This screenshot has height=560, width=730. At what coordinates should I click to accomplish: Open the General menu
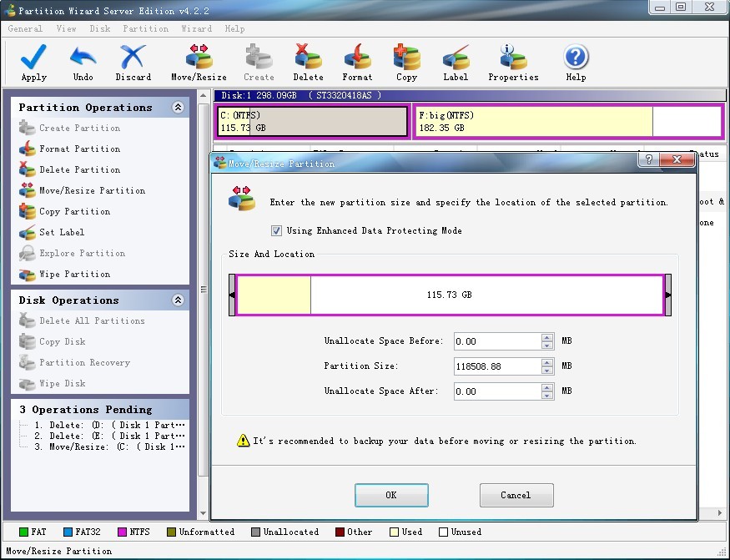[x=25, y=28]
